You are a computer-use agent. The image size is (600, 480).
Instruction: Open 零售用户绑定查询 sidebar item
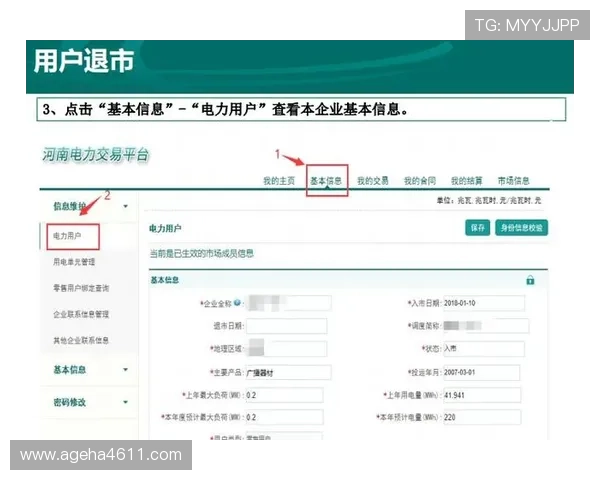pyautogui.click(x=81, y=288)
